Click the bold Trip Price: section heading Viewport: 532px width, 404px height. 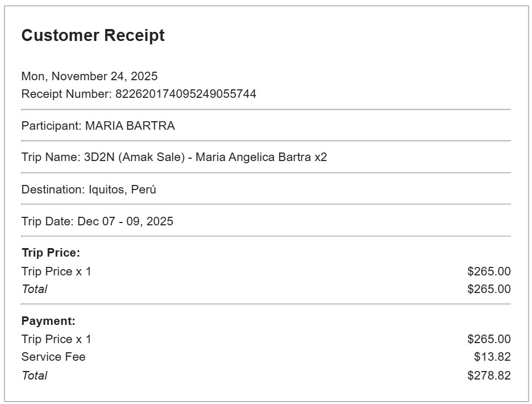[x=51, y=253]
